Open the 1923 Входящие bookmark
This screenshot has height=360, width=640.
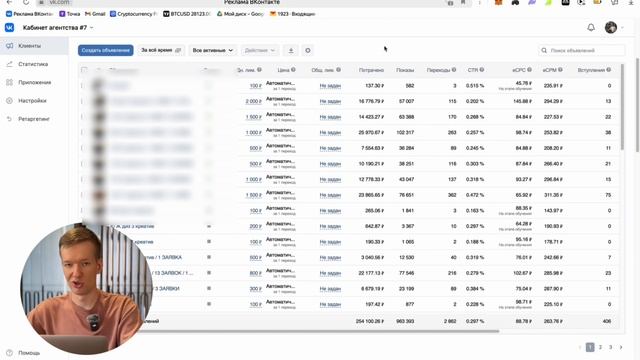tap(293, 14)
